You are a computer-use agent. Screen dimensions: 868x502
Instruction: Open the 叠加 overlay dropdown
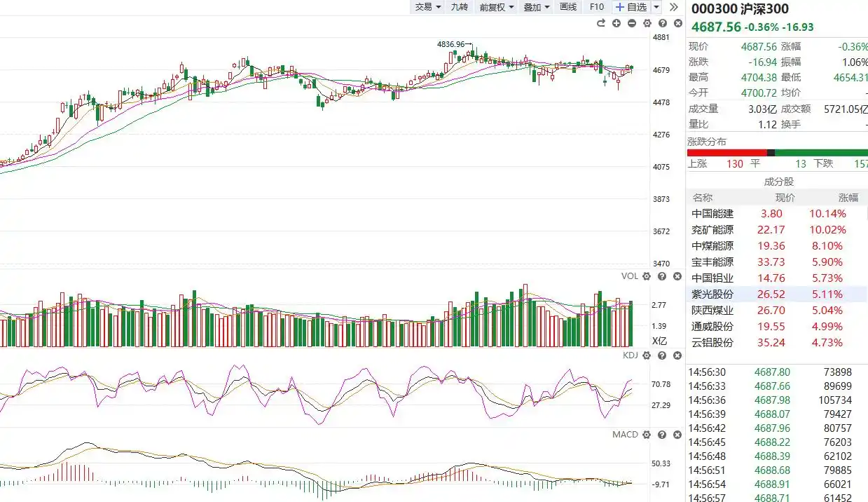[537, 7]
